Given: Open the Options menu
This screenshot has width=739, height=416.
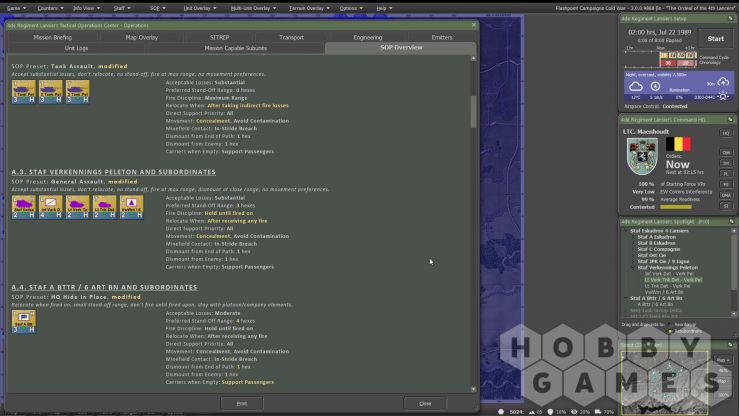Looking at the screenshot, I should pyautogui.click(x=351, y=8).
